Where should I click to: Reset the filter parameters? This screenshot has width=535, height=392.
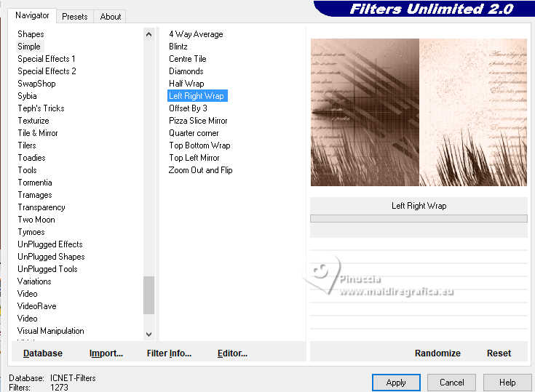499,353
